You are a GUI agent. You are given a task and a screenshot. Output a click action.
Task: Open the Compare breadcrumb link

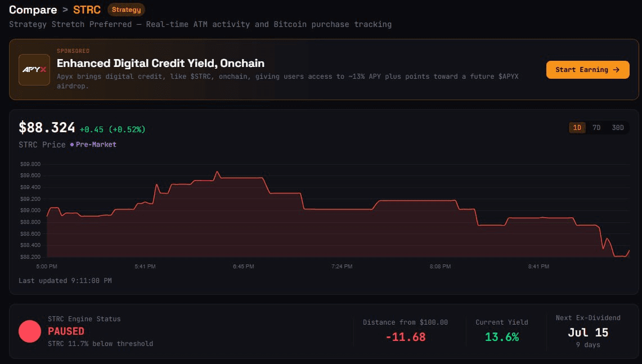[x=33, y=10]
